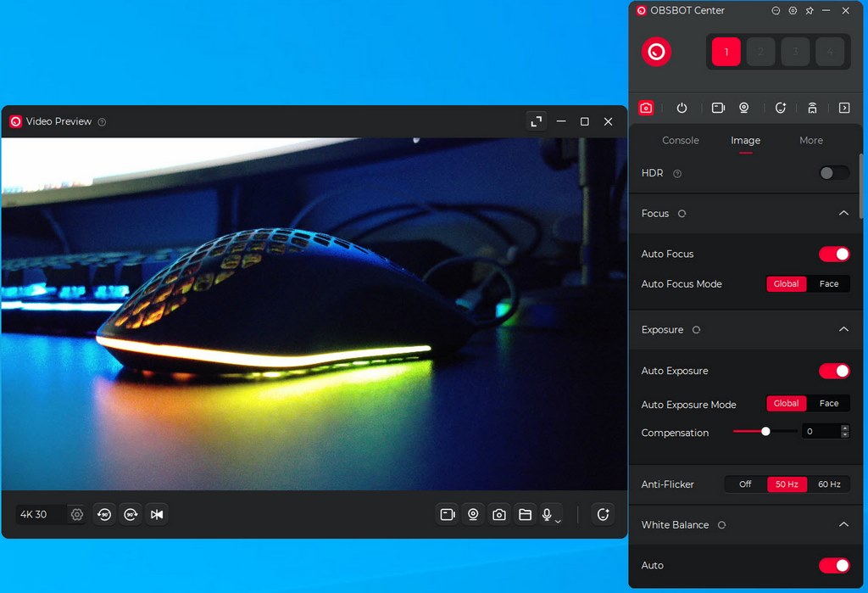868x593 pixels.
Task: Click the remote controller icon in OBSBOT Center toolbar
Action: coord(812,108)
